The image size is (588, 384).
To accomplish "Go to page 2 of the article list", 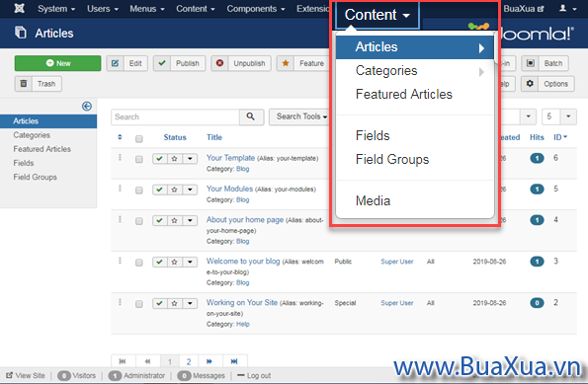I will [189, 361].
